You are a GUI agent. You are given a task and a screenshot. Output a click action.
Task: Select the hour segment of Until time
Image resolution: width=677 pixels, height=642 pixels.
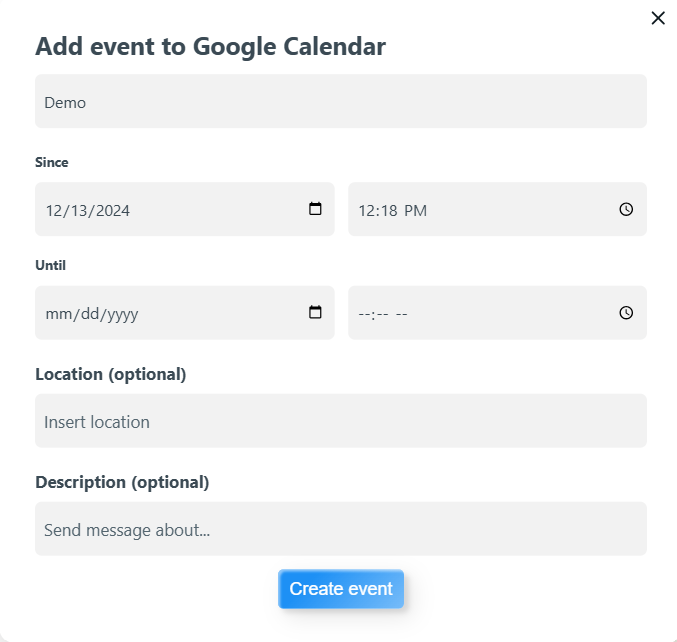(x=364, y=314)
